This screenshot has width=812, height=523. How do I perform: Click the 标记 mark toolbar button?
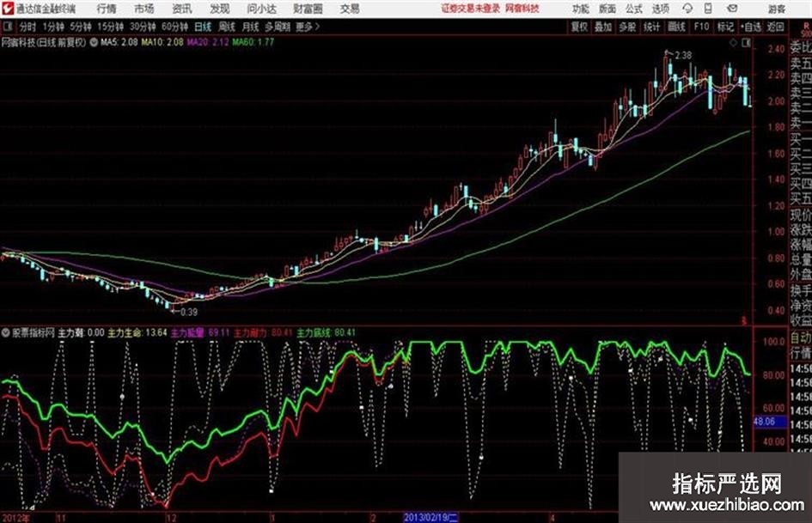pyautogui.click(x=725, y=27)
